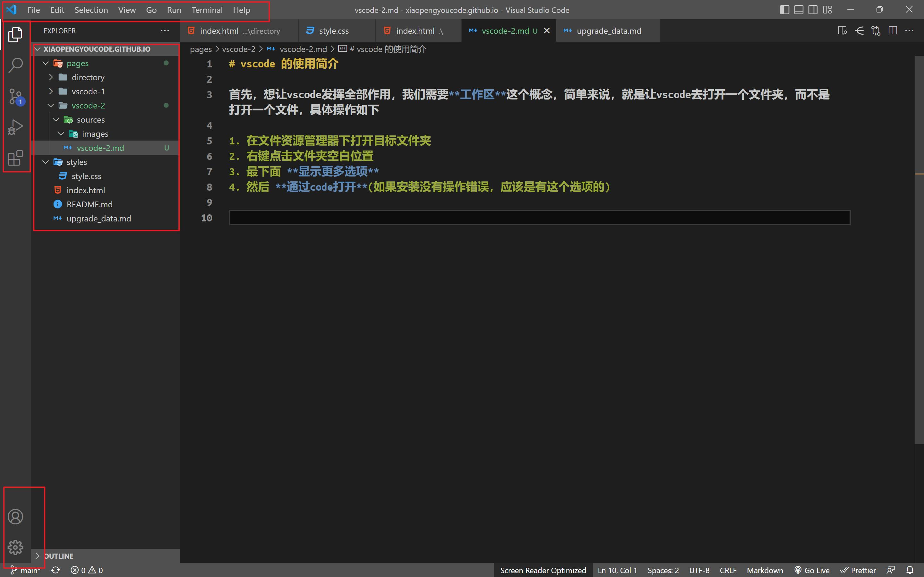Viewport: 924px width, 577px height.
Task: Open the Manage gear icon
Action: 15,547
